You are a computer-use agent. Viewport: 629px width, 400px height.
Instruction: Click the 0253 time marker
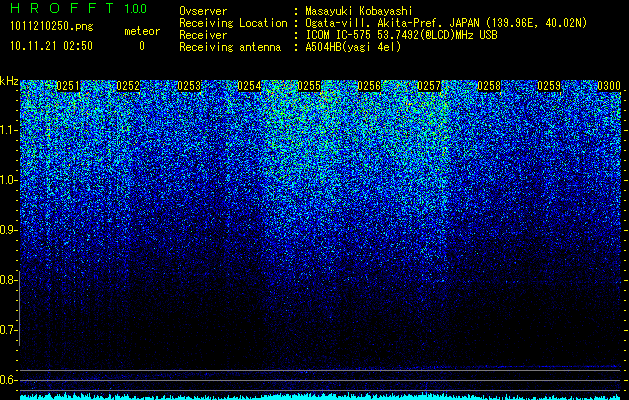[189, 86]
